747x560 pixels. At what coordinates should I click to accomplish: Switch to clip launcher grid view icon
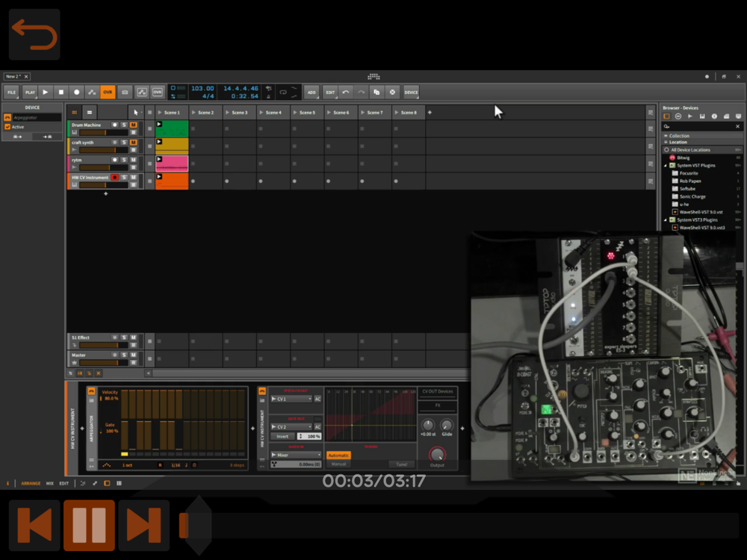click(74, 113)
